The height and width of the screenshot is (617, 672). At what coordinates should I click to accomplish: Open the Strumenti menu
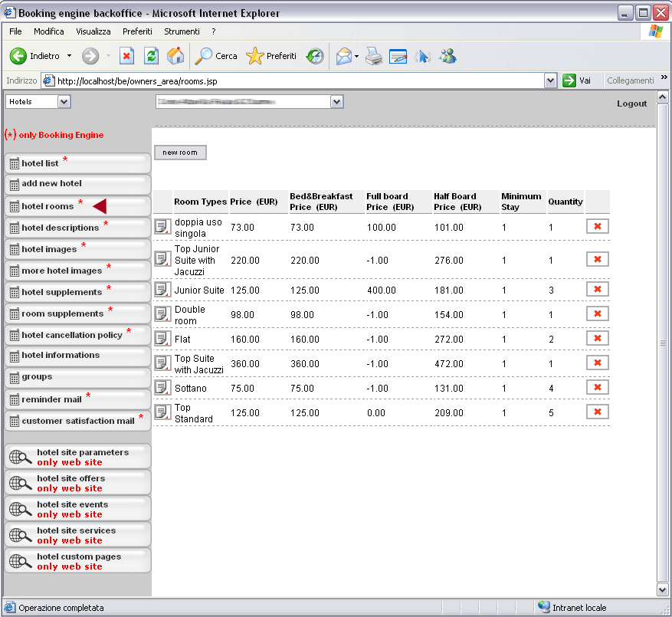pos(182,31)
